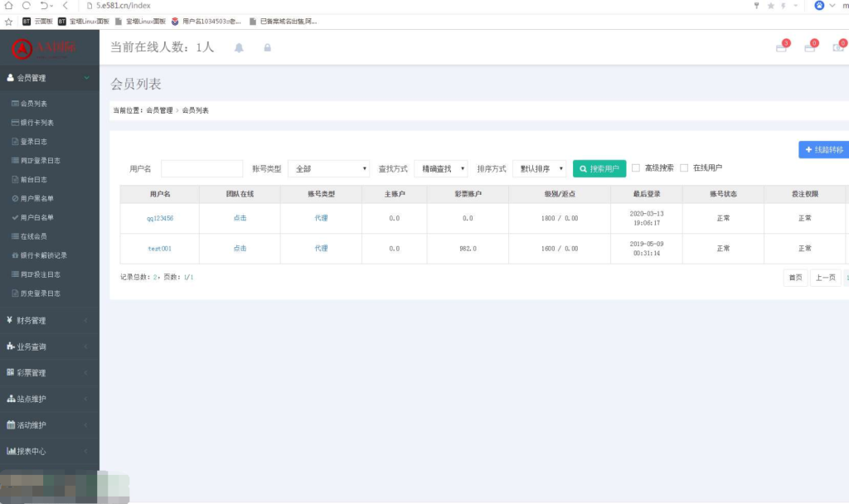Open the 排序方式 sort dropdown showing 默认排序

(x=540, y=168)
